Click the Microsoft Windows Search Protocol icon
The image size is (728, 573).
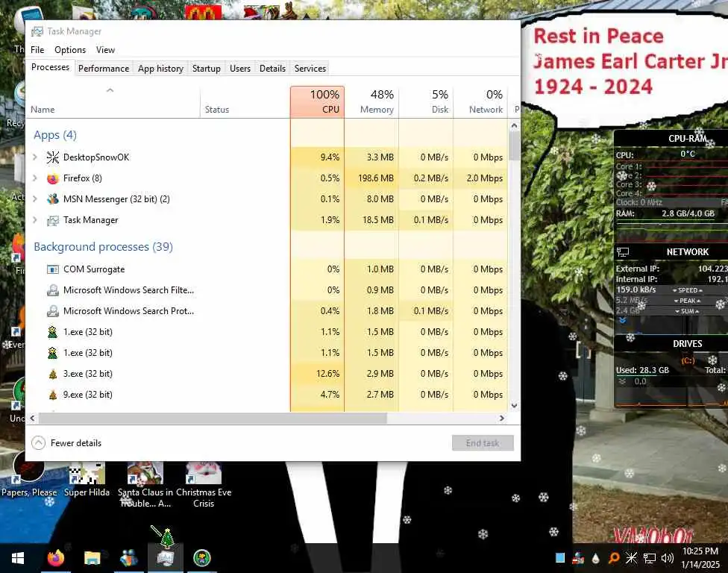pyautogui.click(x=53, y=311)
